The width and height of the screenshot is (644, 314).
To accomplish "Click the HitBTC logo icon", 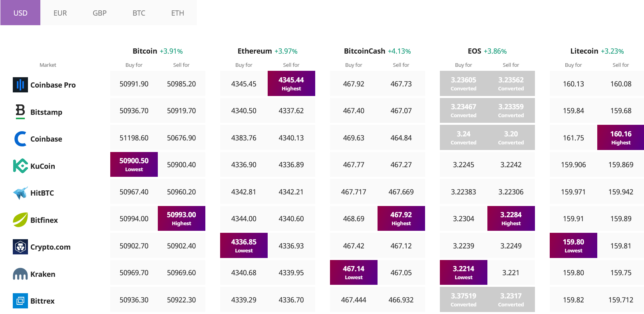I will [x=20, y=193].
